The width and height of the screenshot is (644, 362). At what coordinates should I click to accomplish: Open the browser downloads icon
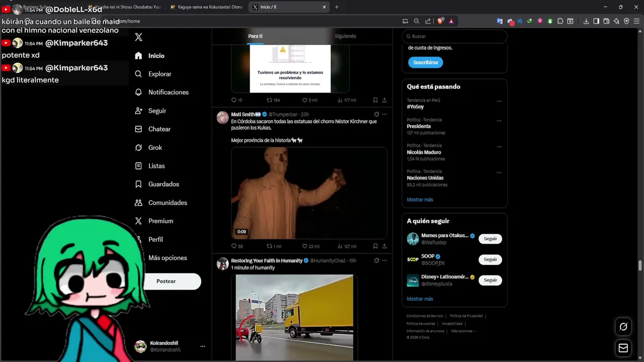pyautogui.click(x=586, y=21)
